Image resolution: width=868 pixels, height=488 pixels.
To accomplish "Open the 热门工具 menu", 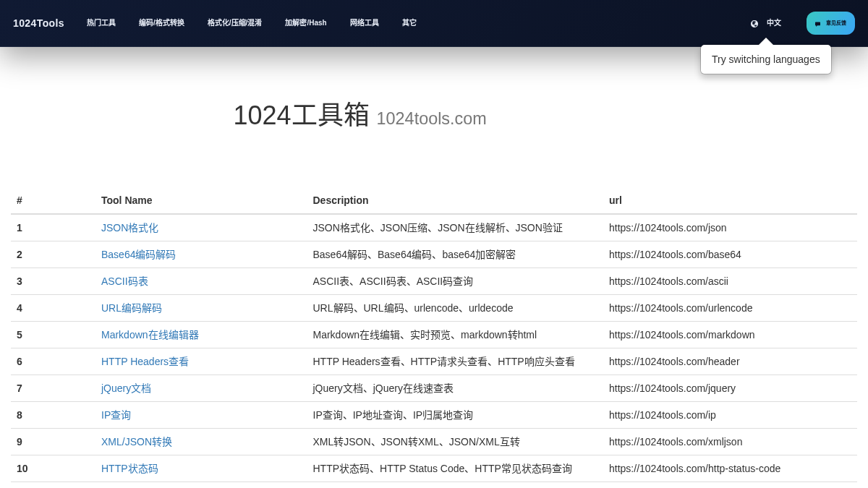I will [101, 23].
